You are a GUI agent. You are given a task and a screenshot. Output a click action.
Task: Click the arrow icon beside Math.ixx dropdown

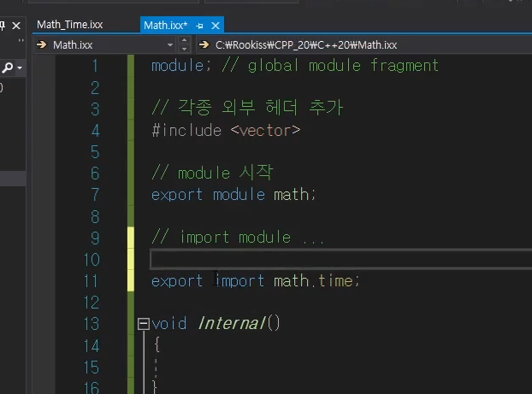(x=42, y=44)
